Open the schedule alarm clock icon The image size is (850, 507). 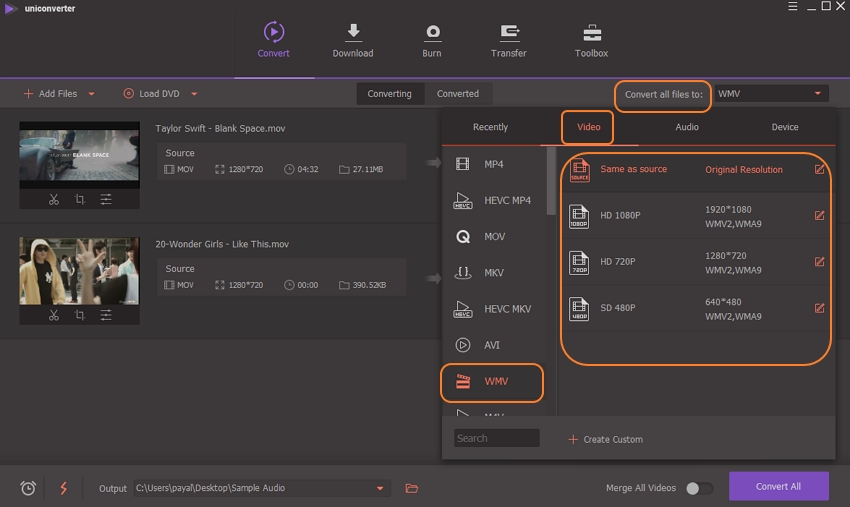coord(28,488)
